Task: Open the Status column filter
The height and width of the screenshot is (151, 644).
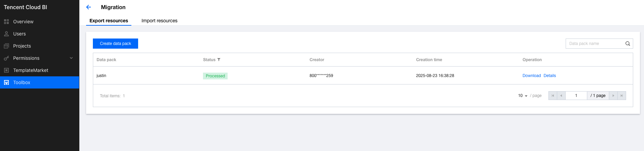Action: 219,60
